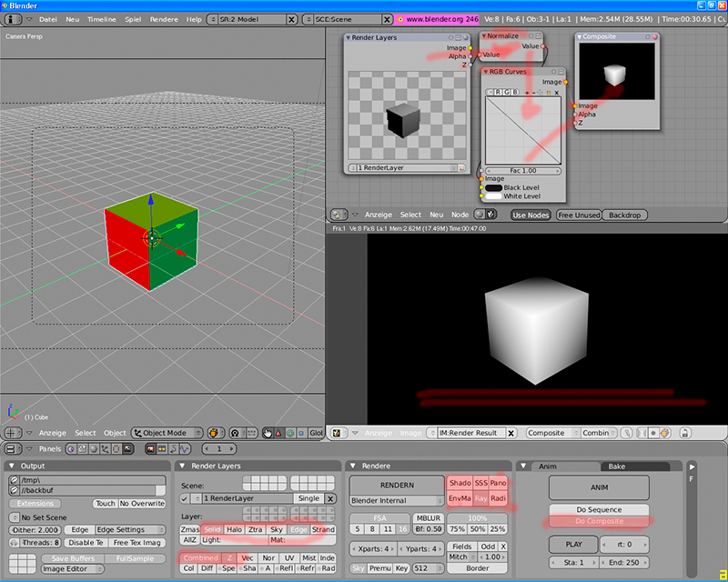The height and width of the screenshot is (582, 728).
Task: Click the image editor window type icon
Action: [x=339, y=433]
